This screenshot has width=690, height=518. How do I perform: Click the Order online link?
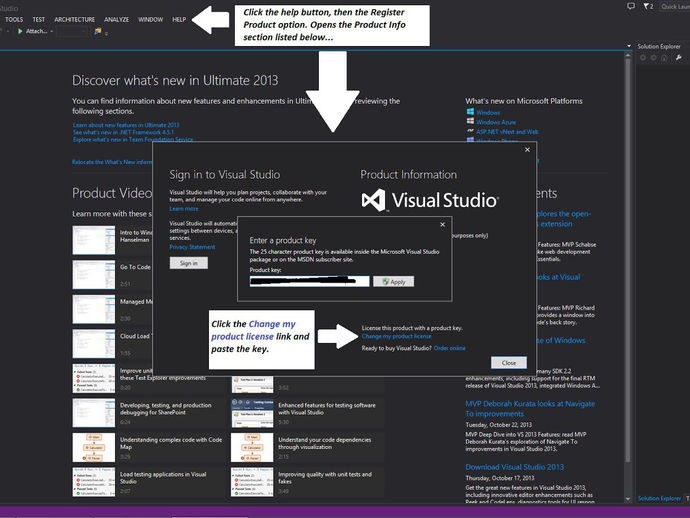click(x=449, y=348)
